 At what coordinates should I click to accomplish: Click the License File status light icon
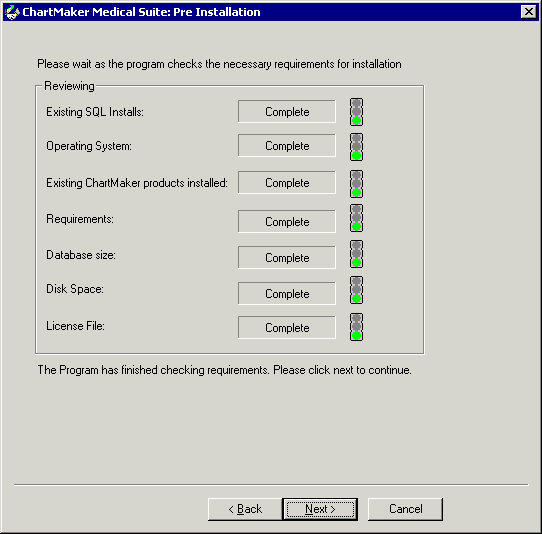click(356, 327)
